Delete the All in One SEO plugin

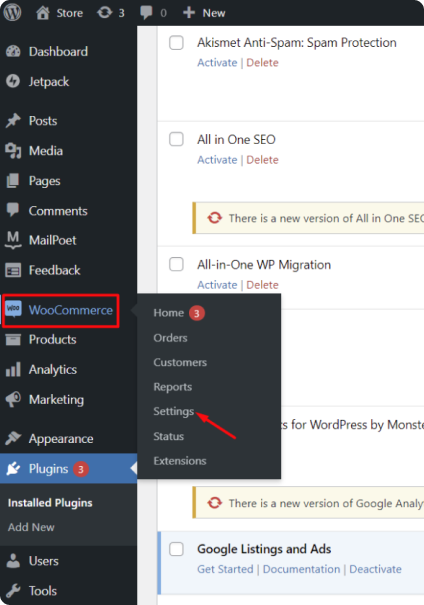point(262,160)
